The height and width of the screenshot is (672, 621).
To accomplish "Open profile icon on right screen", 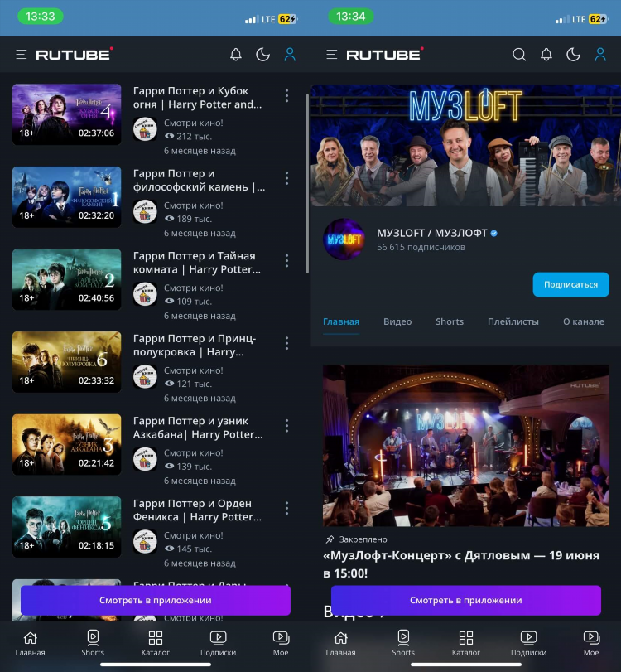I will point(600,55).
